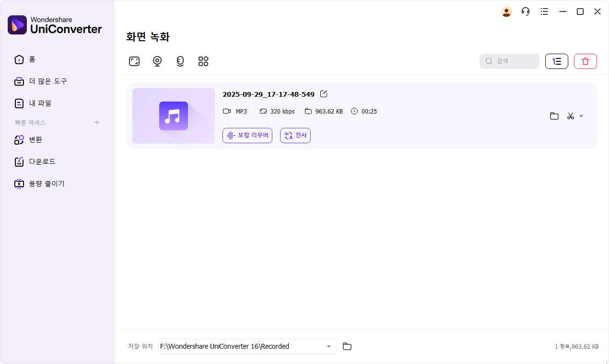This screenshot has height=364, width=609.
Task: Click the red trash delete button
Action: (x=585, y=61)
